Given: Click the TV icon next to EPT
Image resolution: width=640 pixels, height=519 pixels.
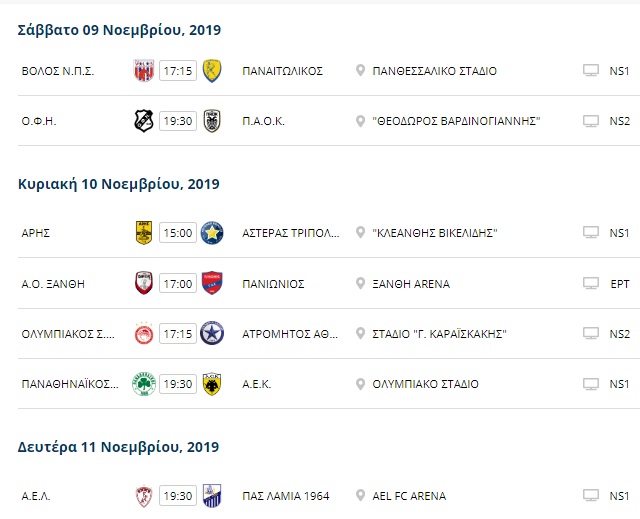Looking at the screenshot, I should [x=591, y=283].
